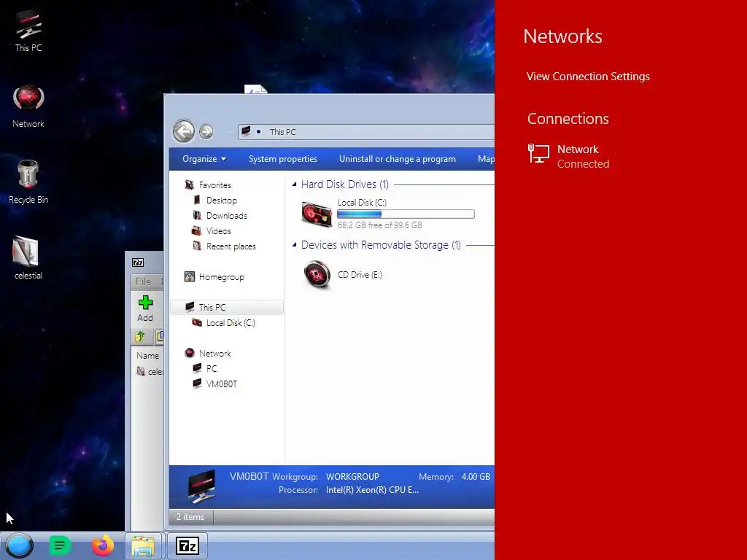The height and width of the screenshot is (560, 747).
Task: Go forward in Explorer navigation
Action: pos(206,131)
